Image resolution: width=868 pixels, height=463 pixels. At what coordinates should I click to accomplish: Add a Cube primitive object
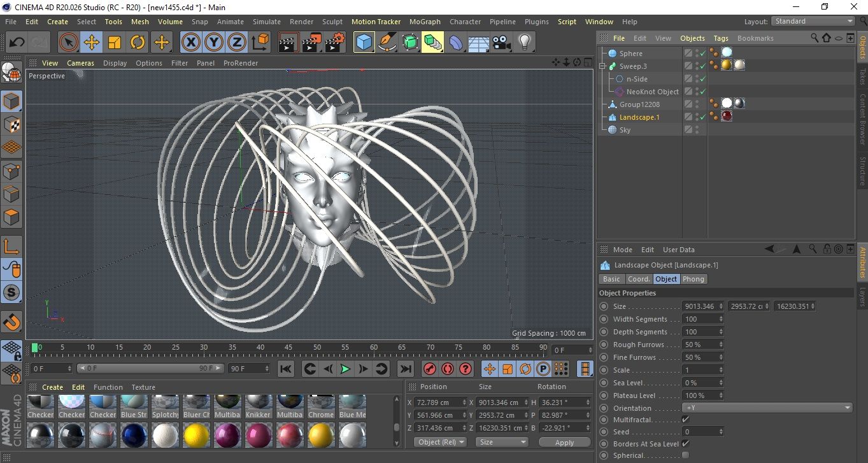(364, 43)
